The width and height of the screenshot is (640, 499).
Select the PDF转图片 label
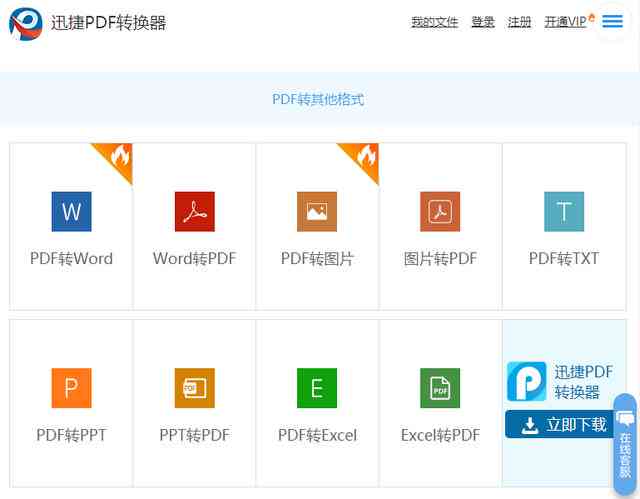coord(317,258)
